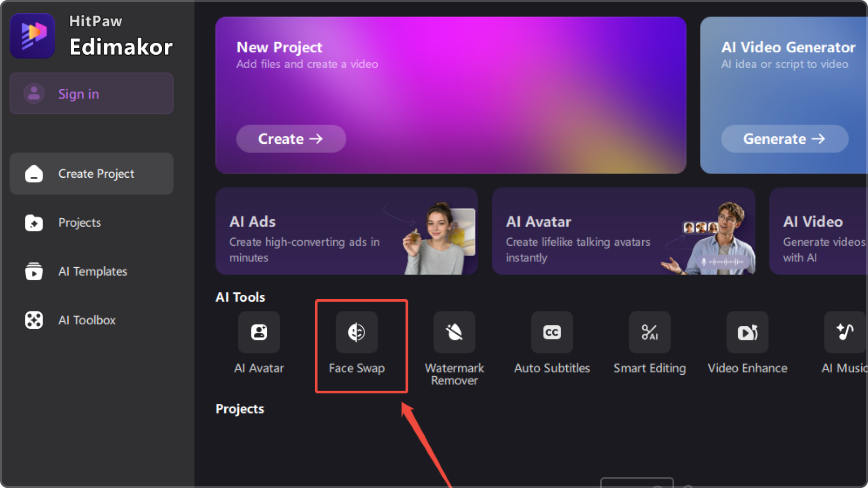The width and height of the screenshot is (868, 488).
Task: Click the AI Video Generator heading
Action: coord(789,47)
